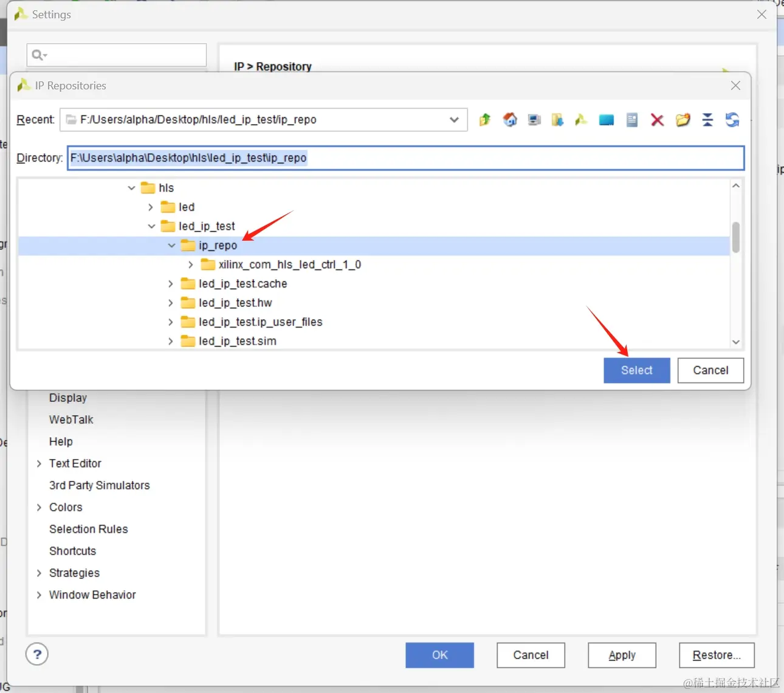Open Window Behavior settings
The width and height of the screenshot is (784, 693).
(x=92, y=595)
